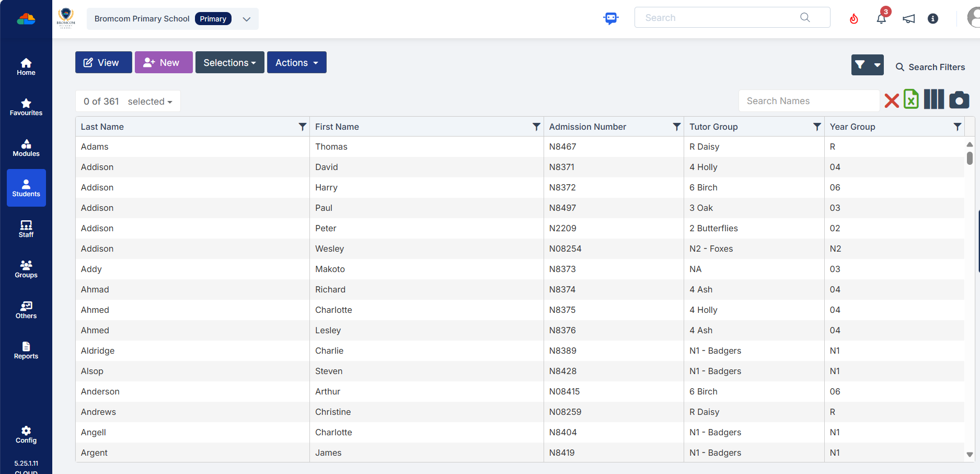Expand the Selections dropdown
This screenshot has width=980, height=474.
[x=229, y=63]
